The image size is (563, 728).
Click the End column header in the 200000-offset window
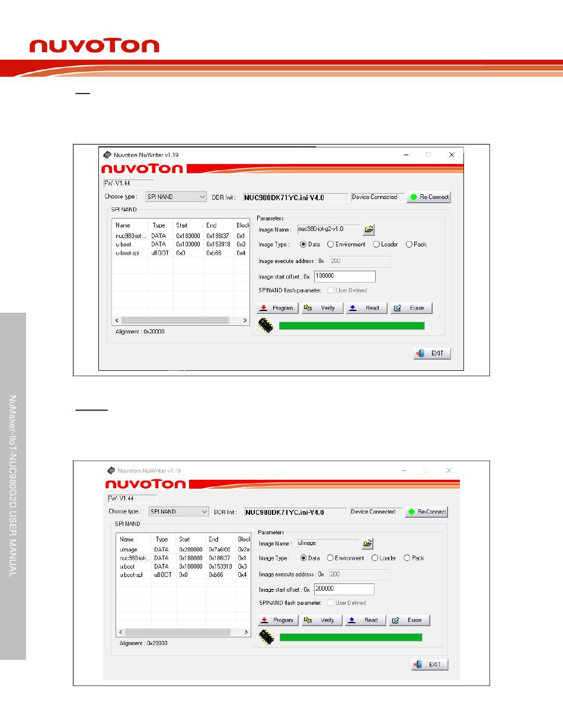(220, 540)
